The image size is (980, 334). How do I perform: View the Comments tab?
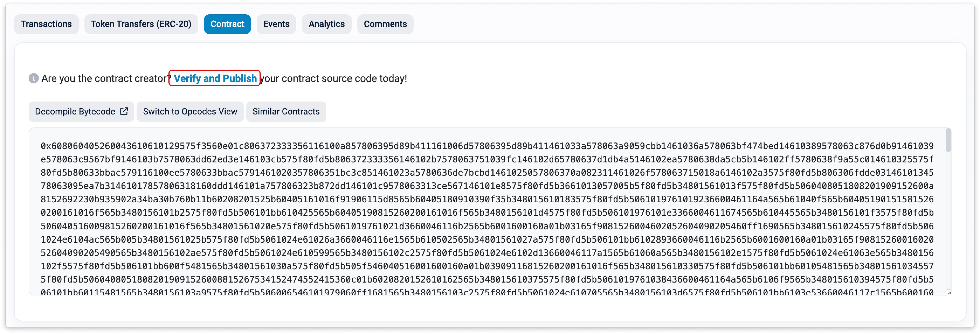pyautogui.click(x=385, y=24)
